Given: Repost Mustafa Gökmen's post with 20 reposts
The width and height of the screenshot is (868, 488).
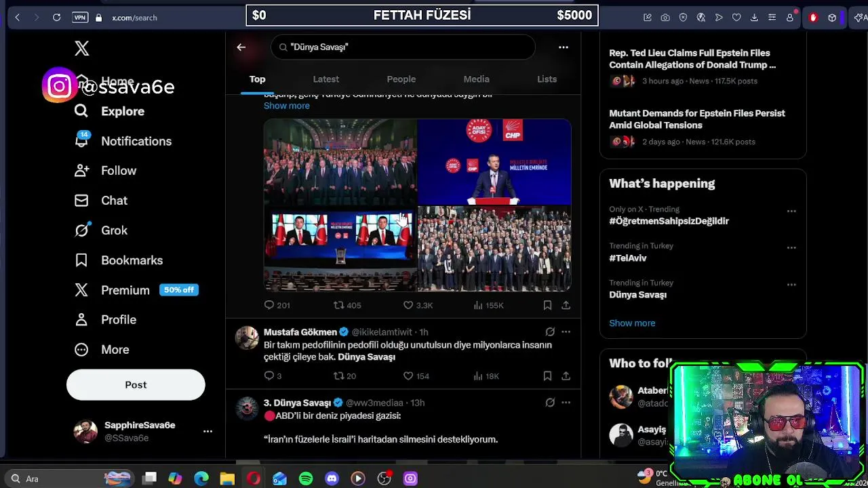Looking at the screenshot, I should [344, 376].
